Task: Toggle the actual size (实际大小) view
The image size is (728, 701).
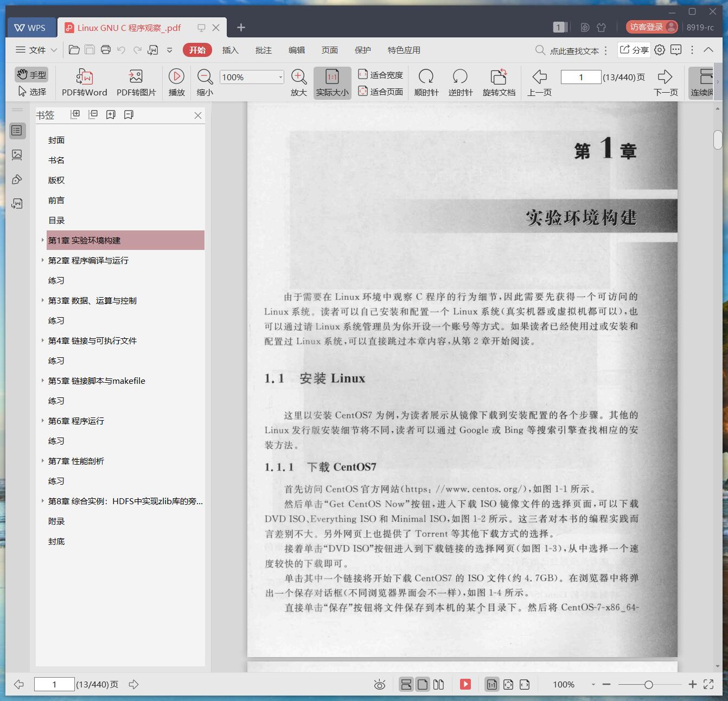Action: (x=332, y=82)
